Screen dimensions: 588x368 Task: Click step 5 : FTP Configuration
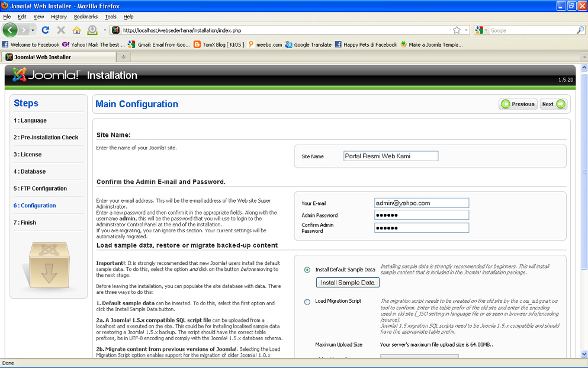point(40,188)
